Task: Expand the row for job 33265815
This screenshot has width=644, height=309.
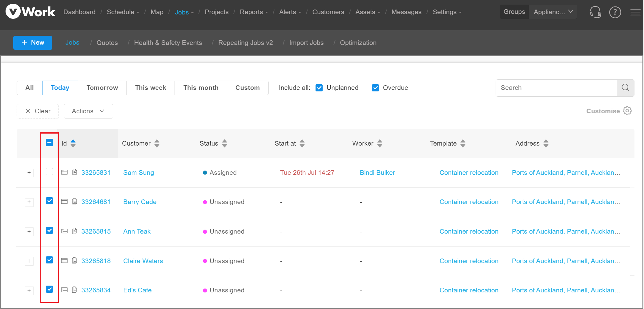Action: (29, 231)
